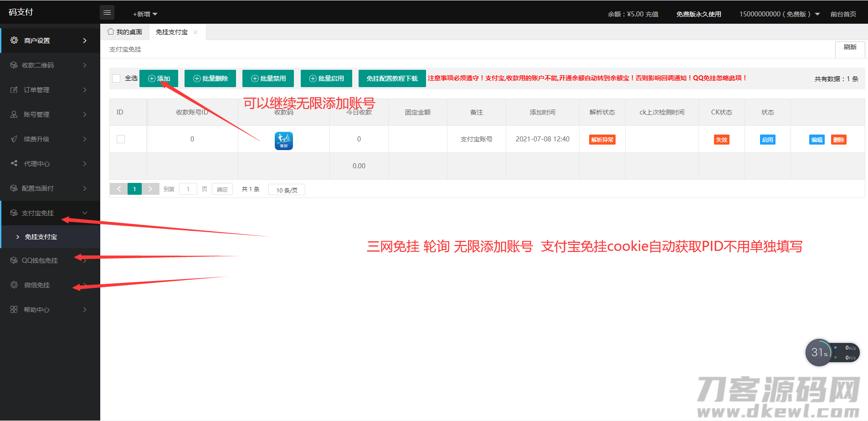
Task: Click the 商户设置 gear icon
Action: click(14, 40)
